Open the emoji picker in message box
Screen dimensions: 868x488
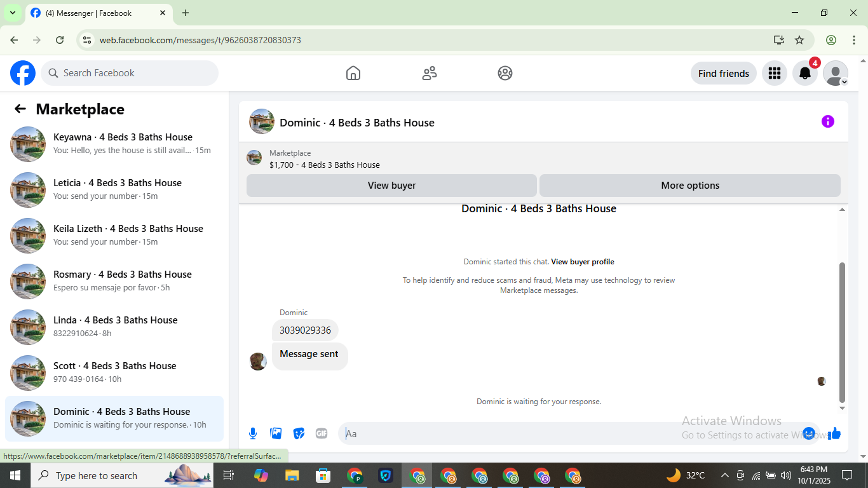[809, 433]
